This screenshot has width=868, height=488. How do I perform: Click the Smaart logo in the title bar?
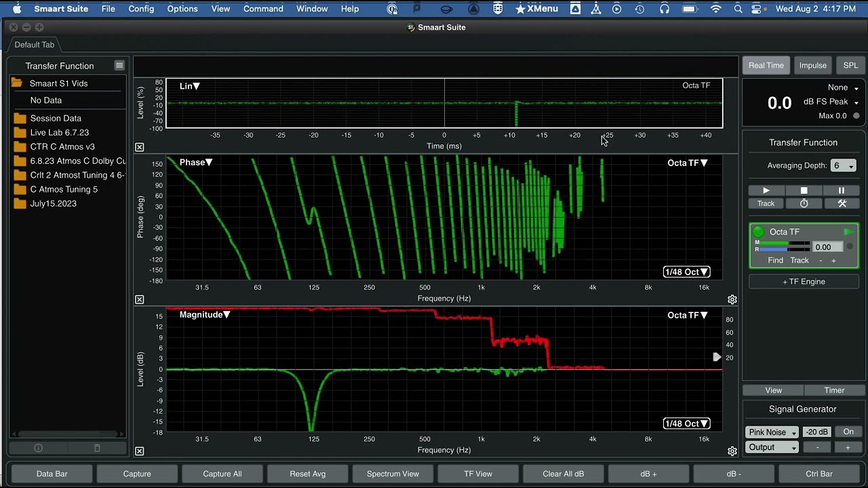tap(410, 28)
